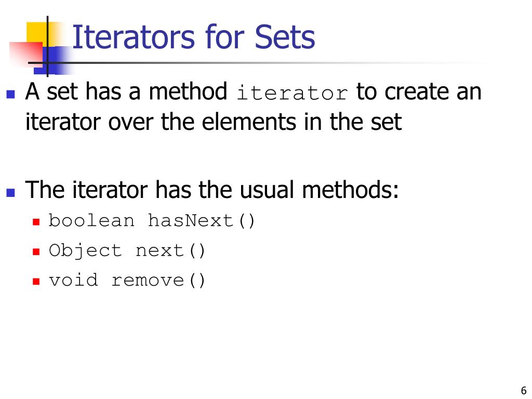Click blue bullet before 'The iterator has'
This screenshot has height=399, width=532.
(x=10, y=192)
